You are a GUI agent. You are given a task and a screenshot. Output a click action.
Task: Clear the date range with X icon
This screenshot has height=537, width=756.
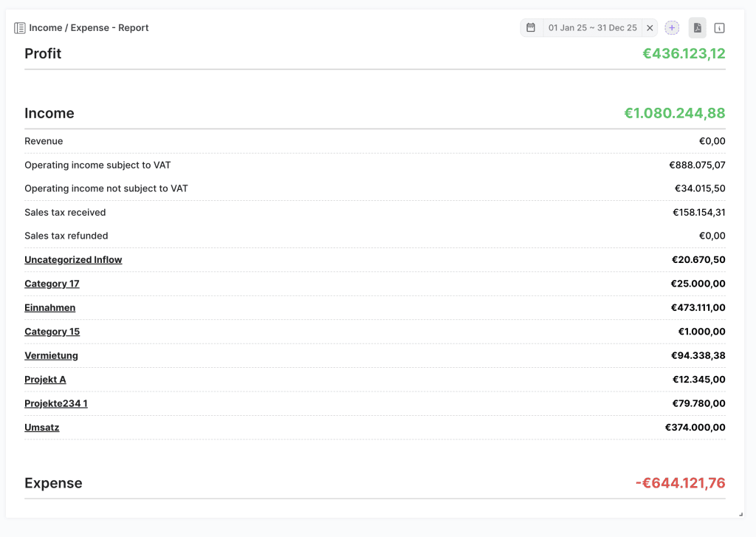[x=650, y=28]
